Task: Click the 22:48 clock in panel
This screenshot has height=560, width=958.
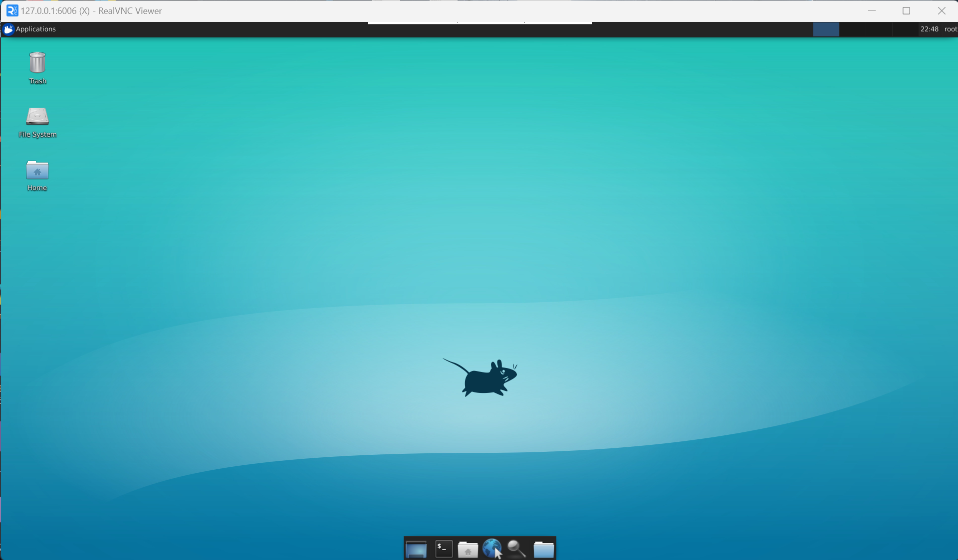Action: pyautogui.click(x=929, y=29)
